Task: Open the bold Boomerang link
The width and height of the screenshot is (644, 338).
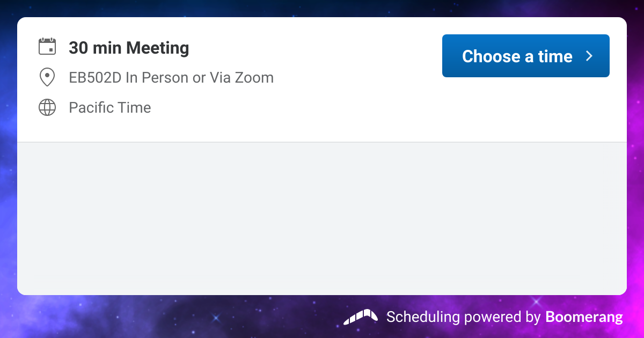Action: pyautogui.click(x=584, y=317)
